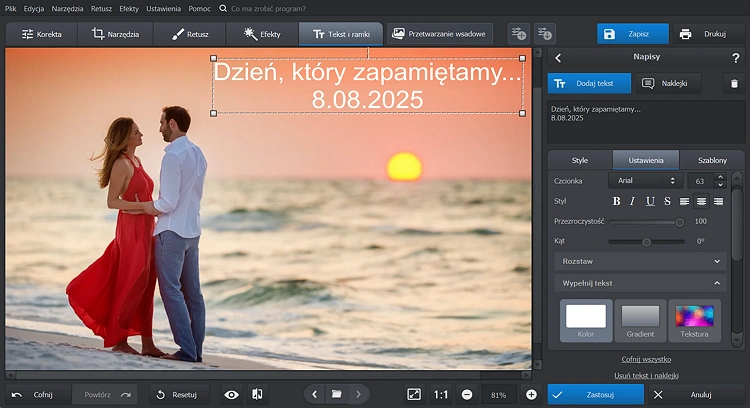This screenshot has width=750, height=408.
Task: Save the image with Zapisz
Action: click(x=632, y=34)
